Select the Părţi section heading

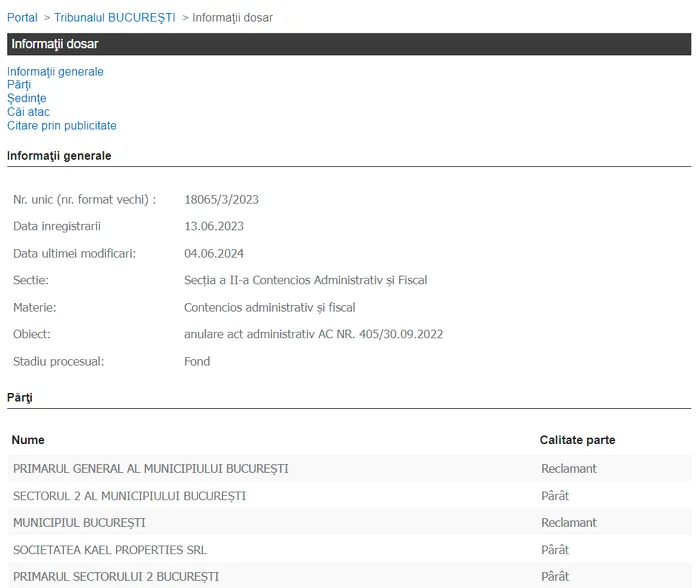coord(20,398)
